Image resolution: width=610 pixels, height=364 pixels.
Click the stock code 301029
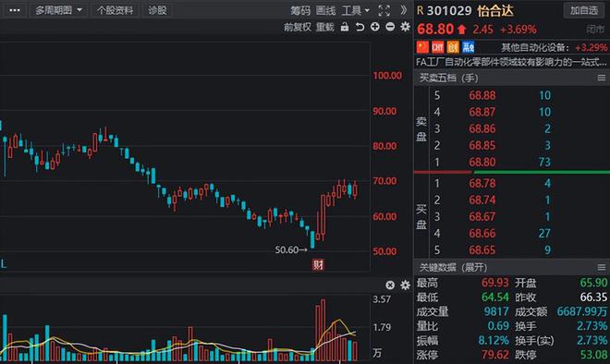(x=449, y=10)
